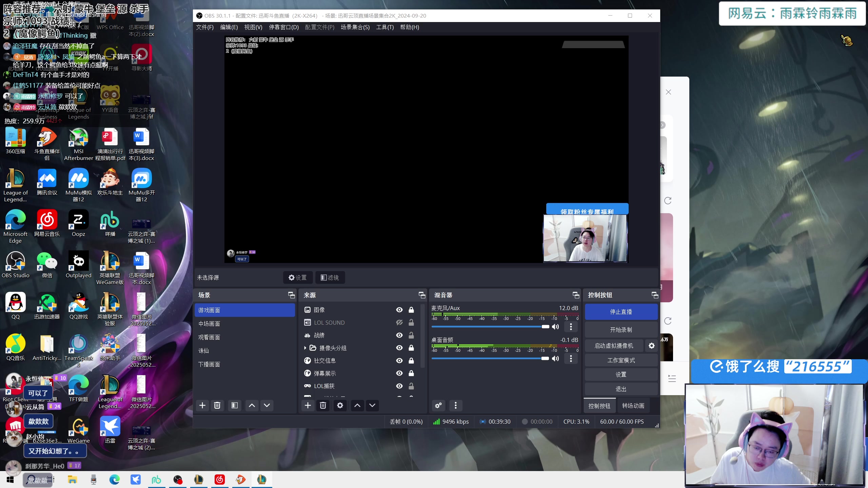Open the 工具(T) menu
The image size is (868, 488).
pyautogui.click(x=385, y=27)
